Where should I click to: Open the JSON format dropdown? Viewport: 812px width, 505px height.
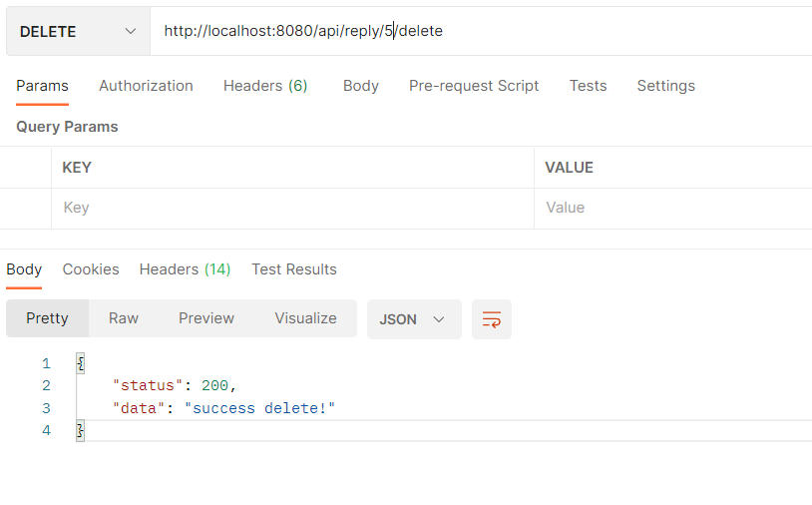(414, 319)
